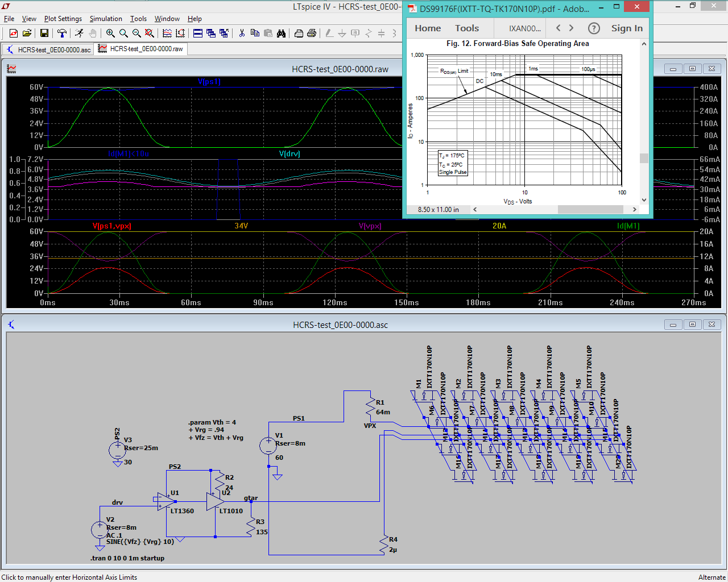Click the Acrobat help question-mark icon

(594, 28)
